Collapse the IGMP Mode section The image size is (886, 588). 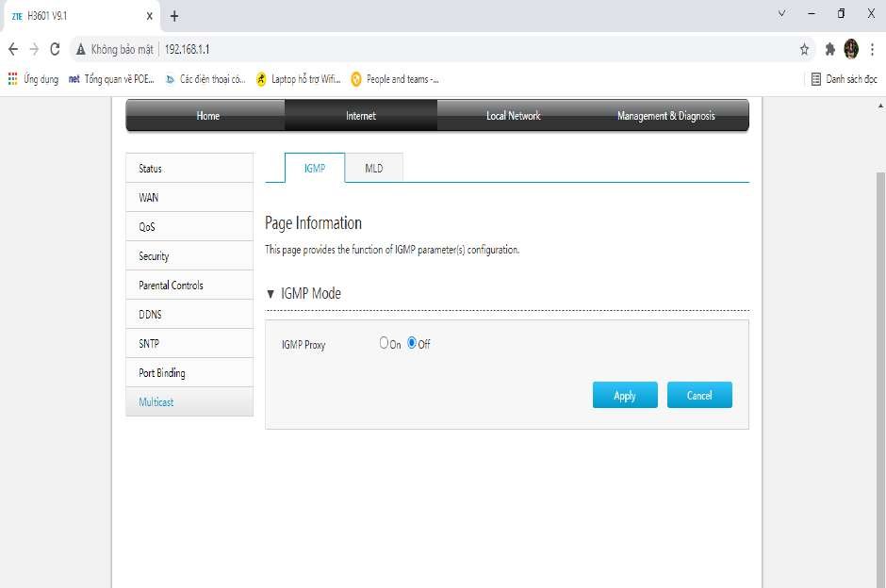click(271, 294)
